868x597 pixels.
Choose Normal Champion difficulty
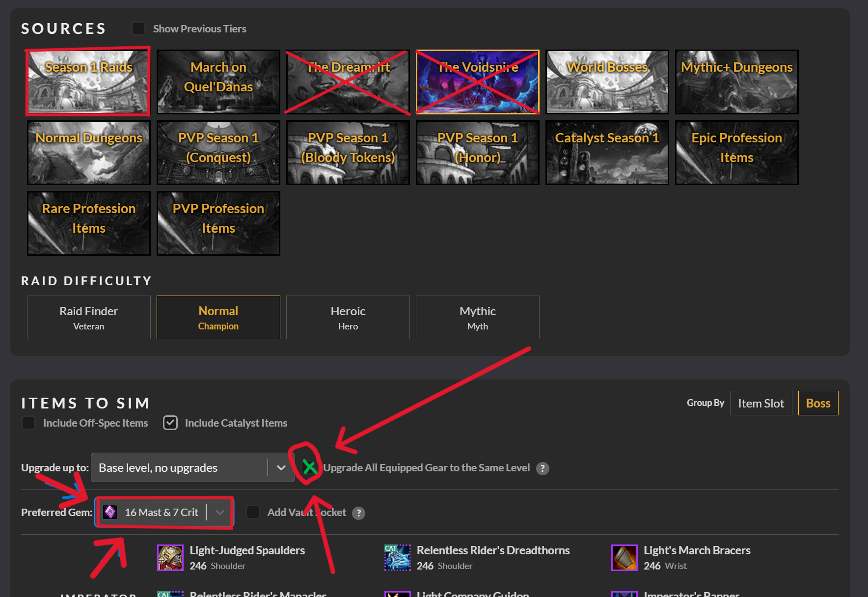pyautogui.click(x=218, y=317)
